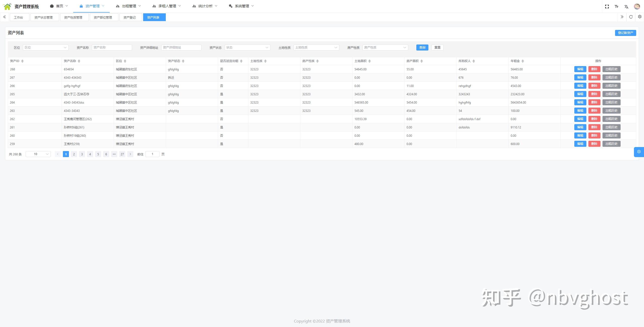Viewport: 644px width, 327px height.
Task: Click the 资产名称 search input field
Action: (112, 48)
